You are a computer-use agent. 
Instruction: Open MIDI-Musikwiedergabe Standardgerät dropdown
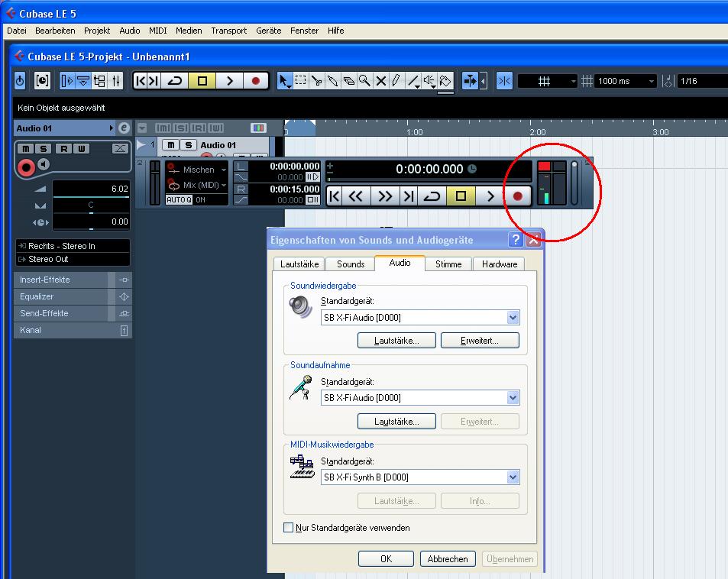coord(513,477)
